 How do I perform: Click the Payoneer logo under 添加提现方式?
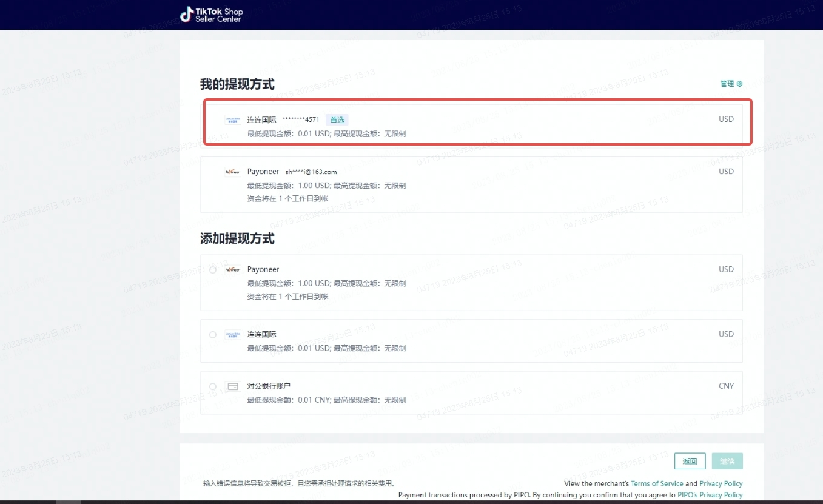pyautogui.click(x=233, y=270)
